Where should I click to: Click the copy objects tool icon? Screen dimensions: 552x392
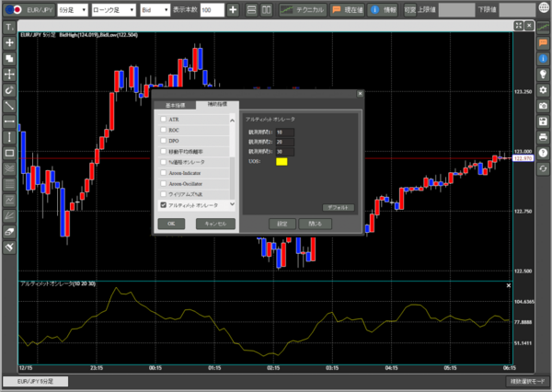tap(9, 59)
